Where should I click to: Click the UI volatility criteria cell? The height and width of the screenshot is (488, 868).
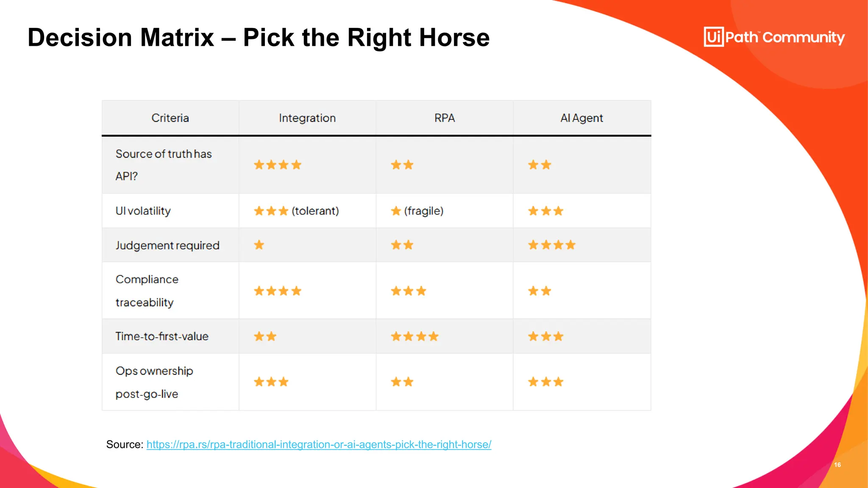pos(143,211)
